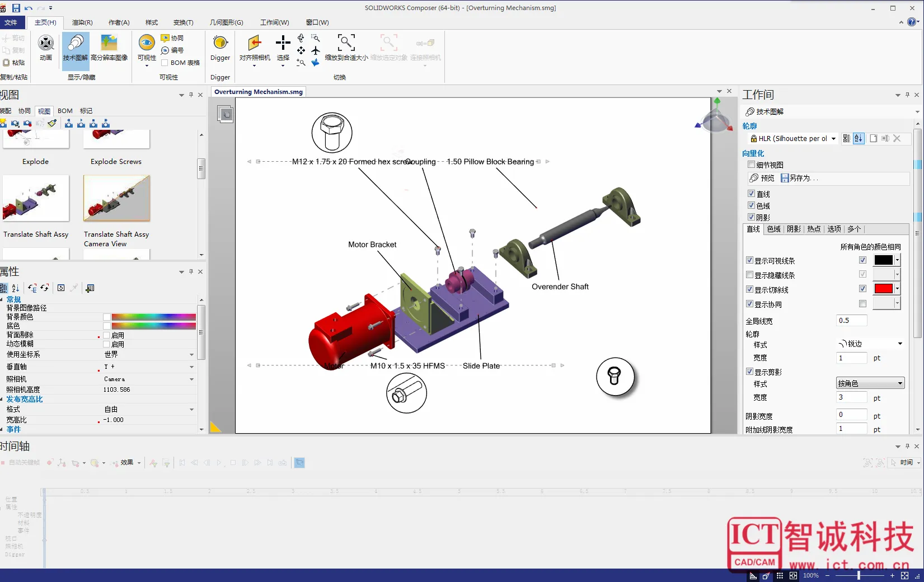Toggle 显示切除线 show cut lines checkbox
This screenshot has height=582, width=924.
[x=749, y=289]
